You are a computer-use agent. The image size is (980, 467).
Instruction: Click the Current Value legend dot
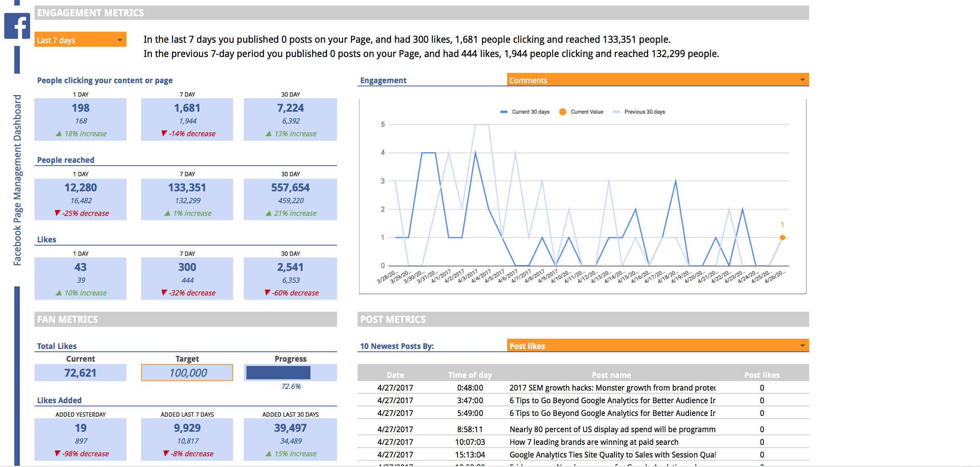562,112
